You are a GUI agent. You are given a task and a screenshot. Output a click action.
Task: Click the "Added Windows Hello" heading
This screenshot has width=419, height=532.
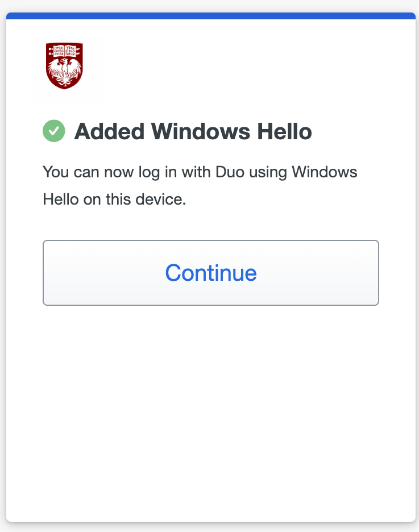coord(193,132)
